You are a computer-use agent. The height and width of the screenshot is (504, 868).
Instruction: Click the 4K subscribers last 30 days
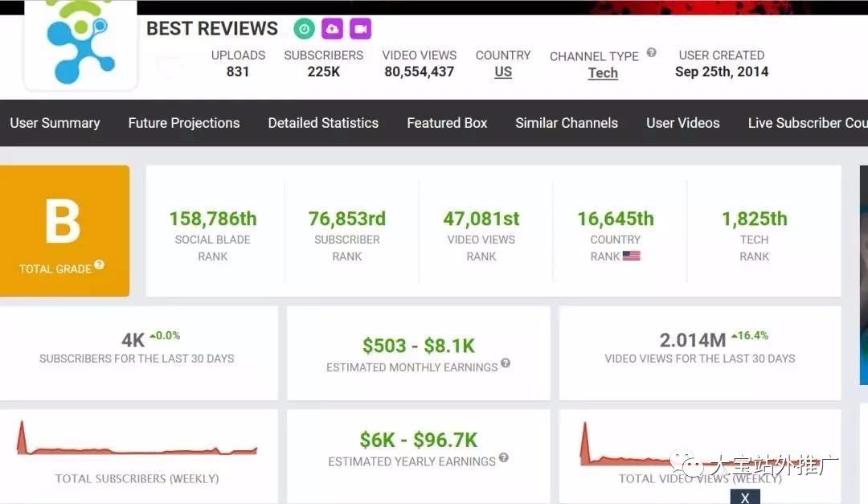pyautogui.click(x=133, y=340)
